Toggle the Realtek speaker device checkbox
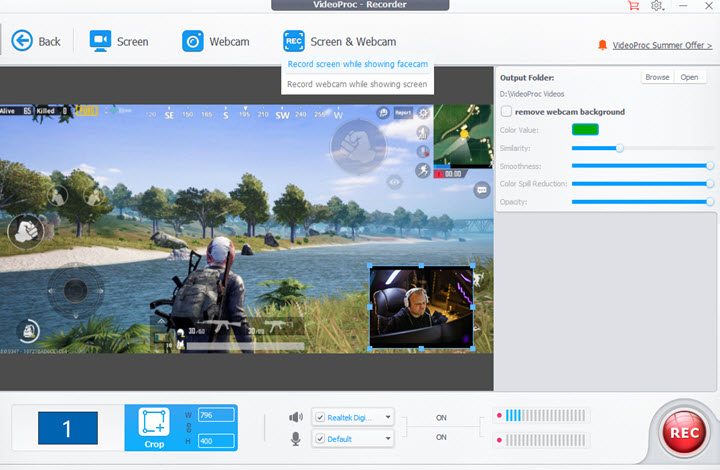Viewport: 720px width, 470px height. (x=320, y=416)
